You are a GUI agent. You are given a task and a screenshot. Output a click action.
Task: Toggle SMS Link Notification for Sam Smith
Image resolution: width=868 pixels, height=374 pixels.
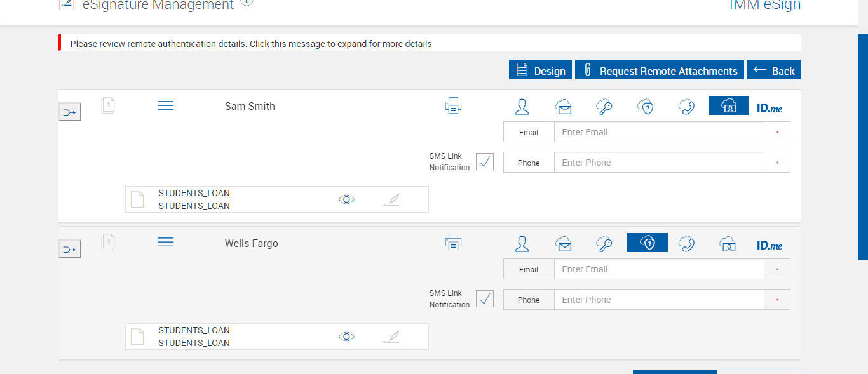[485, 162]
